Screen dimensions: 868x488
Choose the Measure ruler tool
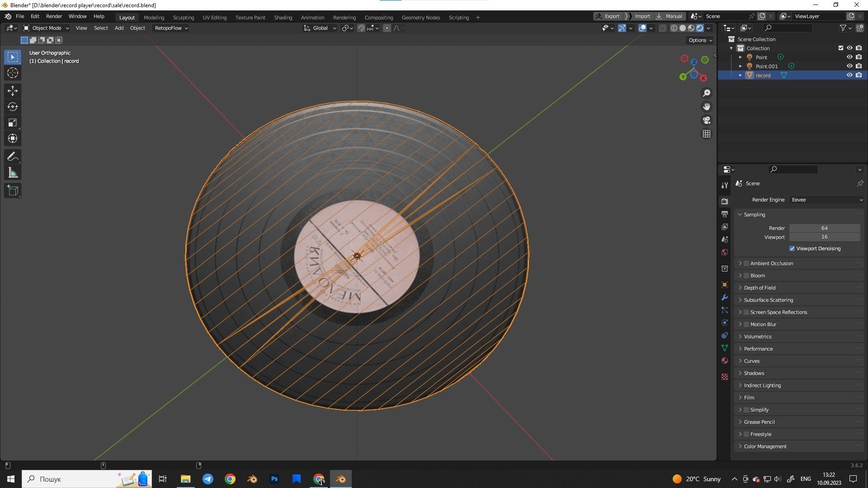(13, 173)
